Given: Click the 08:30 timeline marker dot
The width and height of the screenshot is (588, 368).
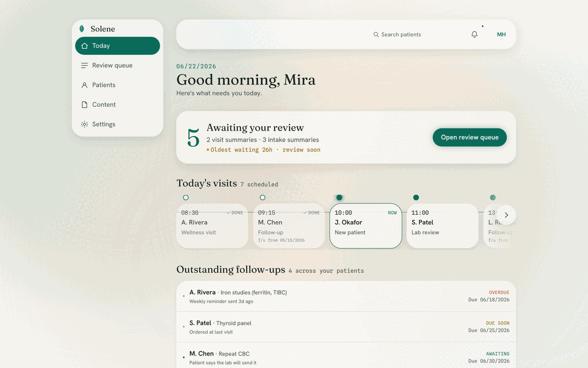Looking at the screenshot, I should click(x=186, y=197).
